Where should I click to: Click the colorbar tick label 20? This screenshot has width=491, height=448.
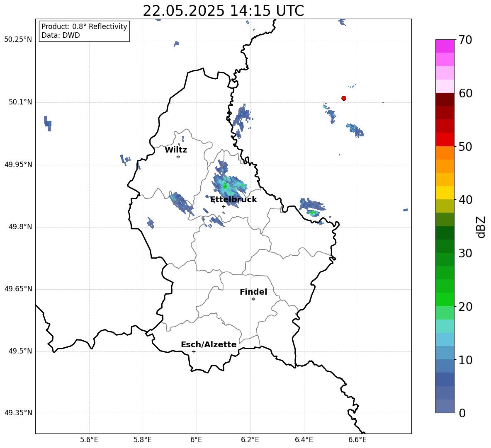(x=465, y=307)
